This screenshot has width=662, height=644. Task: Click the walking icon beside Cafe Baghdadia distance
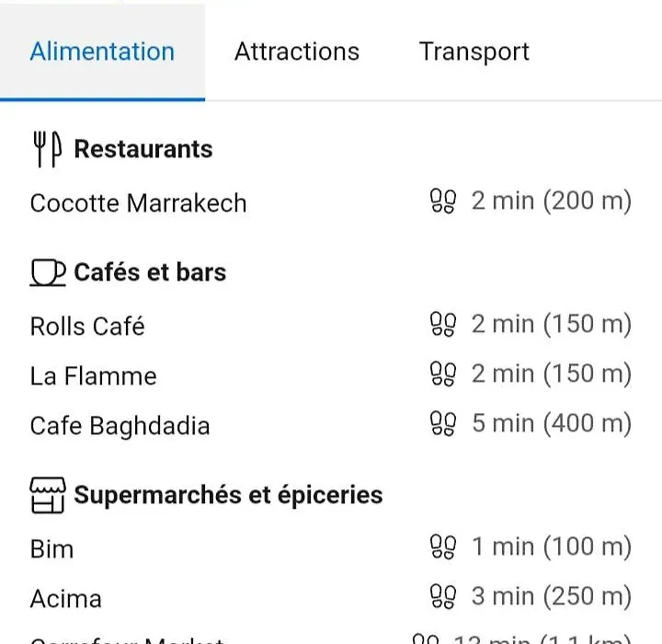click(443, 423)
